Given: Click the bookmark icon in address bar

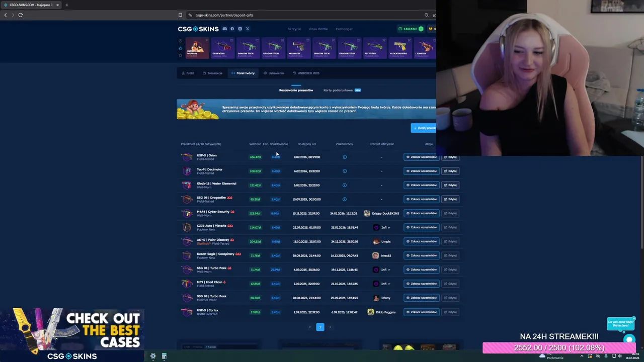Looking at the screenshot, I should point(180,15).
